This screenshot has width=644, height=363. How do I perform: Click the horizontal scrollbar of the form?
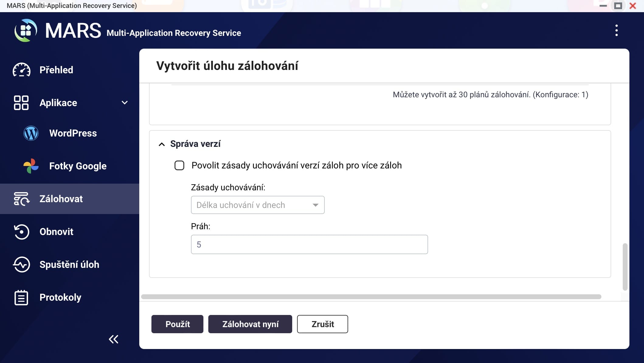[x=371, y=297]
